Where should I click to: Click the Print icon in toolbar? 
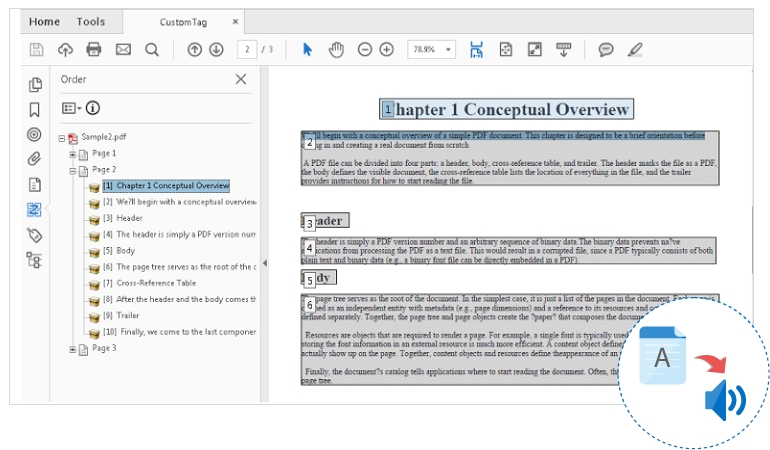point(94,49)
